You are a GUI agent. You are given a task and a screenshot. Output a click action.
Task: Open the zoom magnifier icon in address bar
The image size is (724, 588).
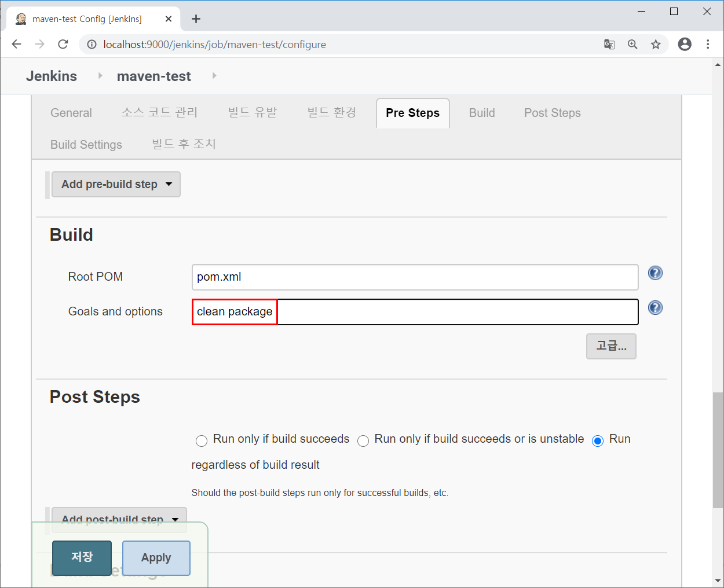point(632,45)
